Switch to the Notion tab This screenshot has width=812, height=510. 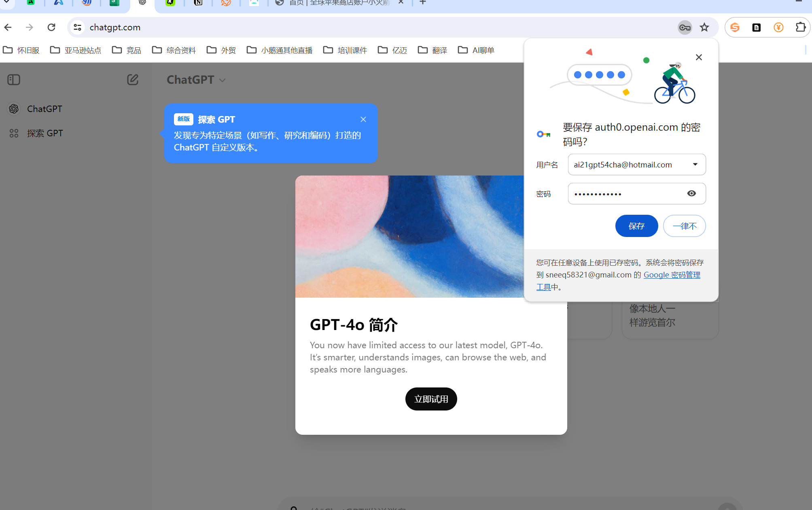click(x=198, y=3)
